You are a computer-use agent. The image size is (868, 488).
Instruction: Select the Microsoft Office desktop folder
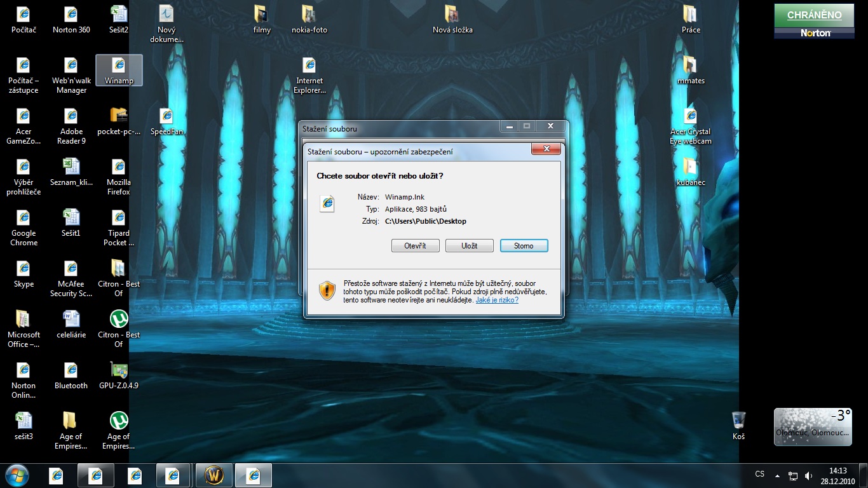(x=24, y=329)
